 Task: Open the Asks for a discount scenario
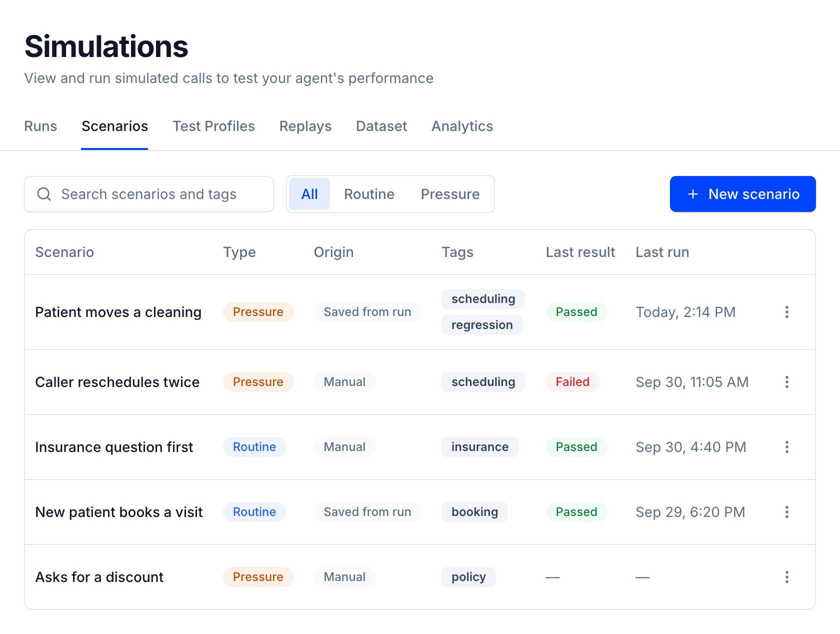coord(99,577)
